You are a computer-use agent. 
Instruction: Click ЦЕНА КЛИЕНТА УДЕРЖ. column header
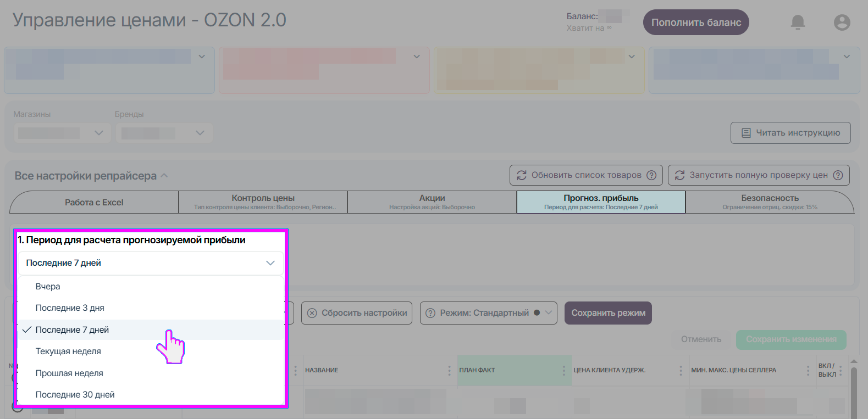tap(629, 370)
